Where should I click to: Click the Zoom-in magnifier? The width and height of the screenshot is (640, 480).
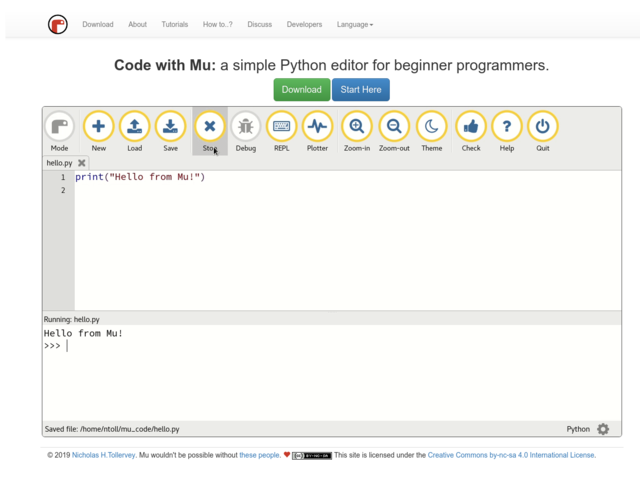click(x=357, y=126)
